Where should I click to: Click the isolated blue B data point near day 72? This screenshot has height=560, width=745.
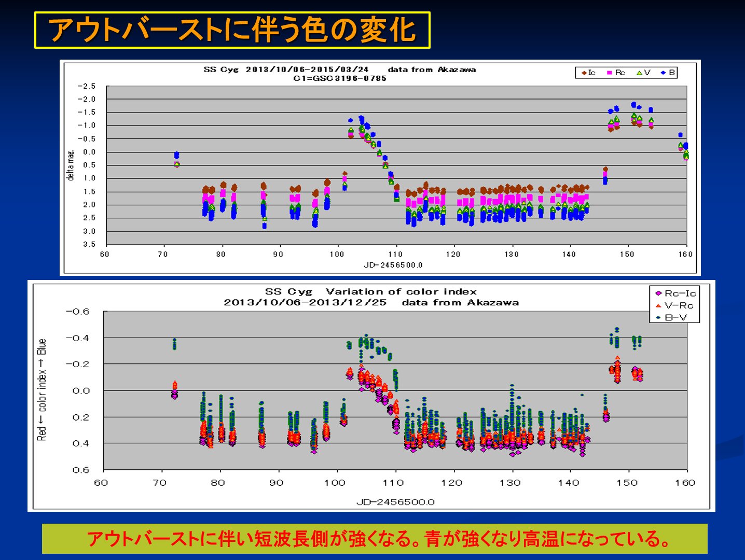[x=176, y=155]
